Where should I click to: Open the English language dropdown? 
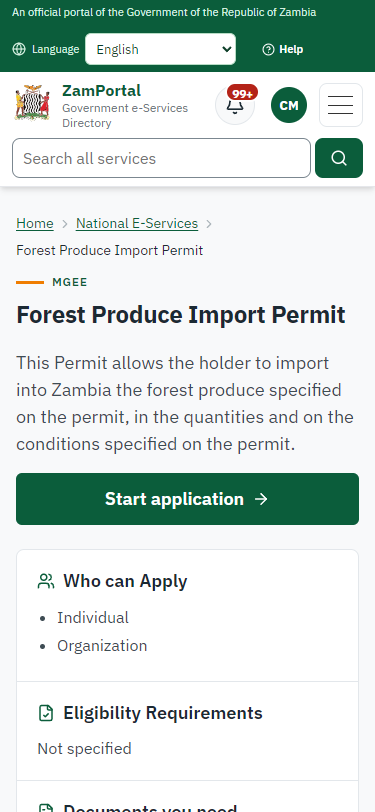pyautogui.click(x=161, y=49)
